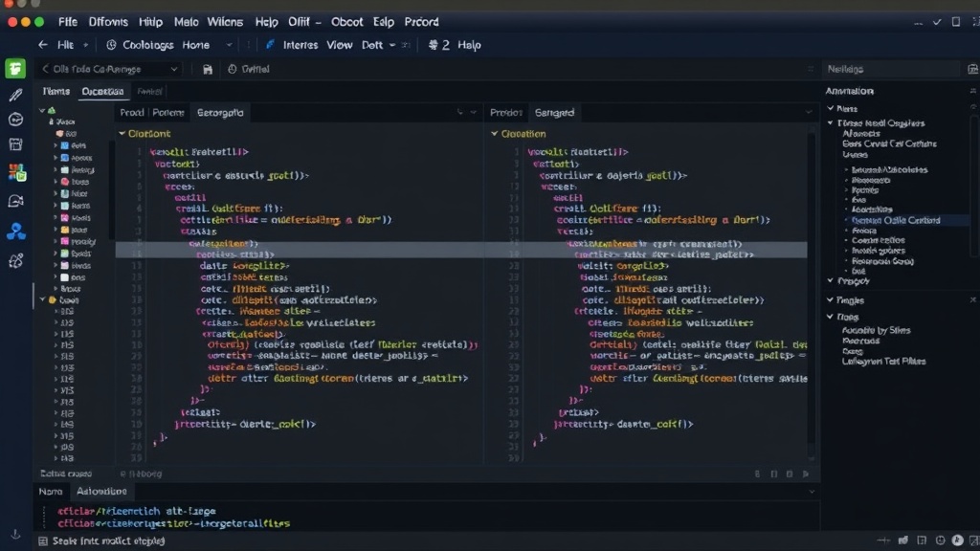Viewport: 980px width, 551px height.
Task: Close the Fingies panel with its X
Action: [973, 299]
